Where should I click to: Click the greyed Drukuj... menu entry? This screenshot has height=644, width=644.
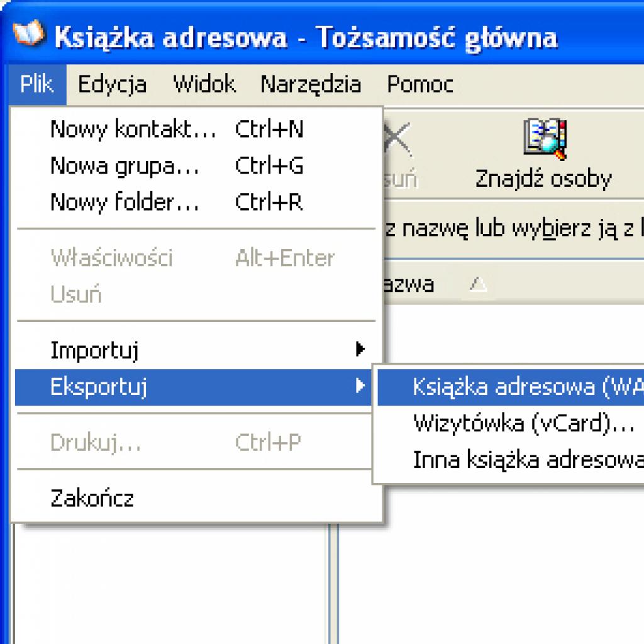click(195, 442)
